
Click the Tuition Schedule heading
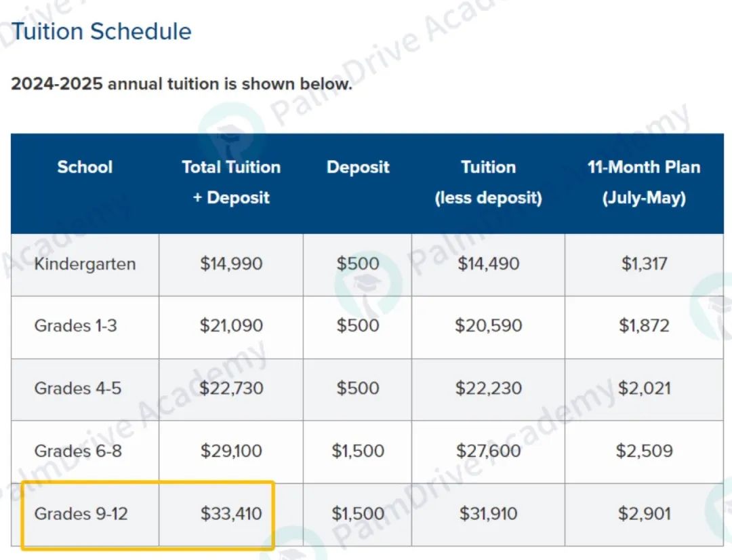tap(101, 32)
